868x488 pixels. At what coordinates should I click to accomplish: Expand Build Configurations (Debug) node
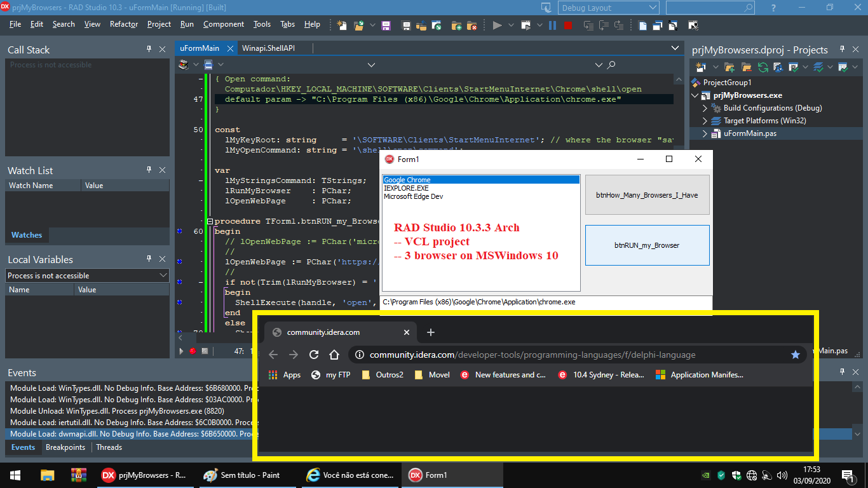coord(705,108)
